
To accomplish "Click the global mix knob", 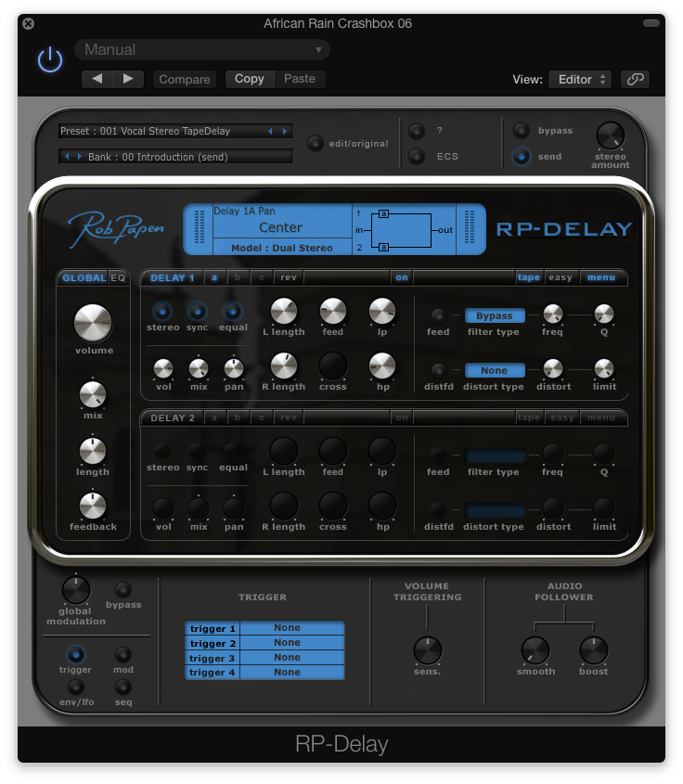I will 93,394.
